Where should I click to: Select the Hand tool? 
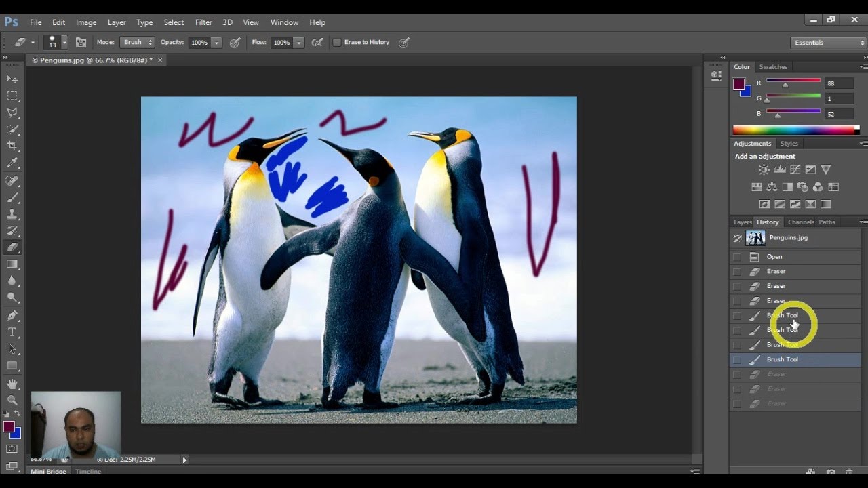[12, 384]
